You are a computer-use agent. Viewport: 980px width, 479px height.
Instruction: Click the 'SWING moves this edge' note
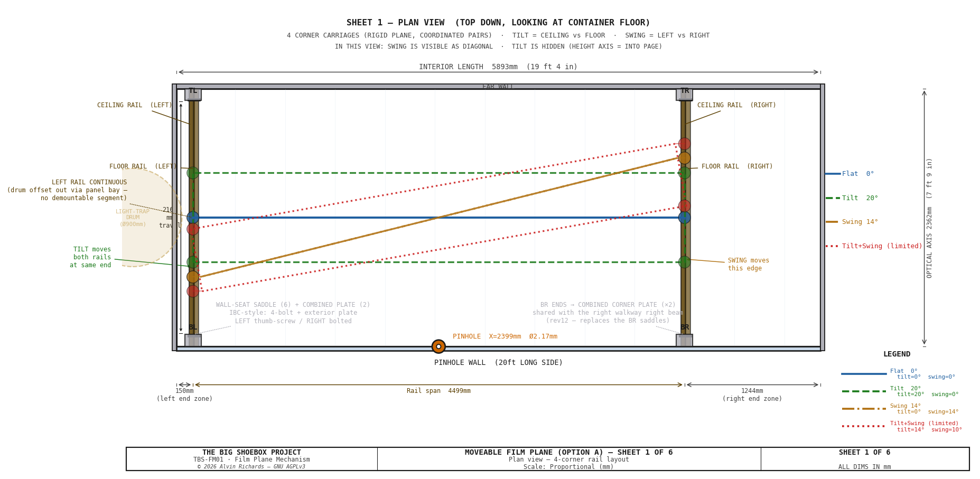[749, 265]
